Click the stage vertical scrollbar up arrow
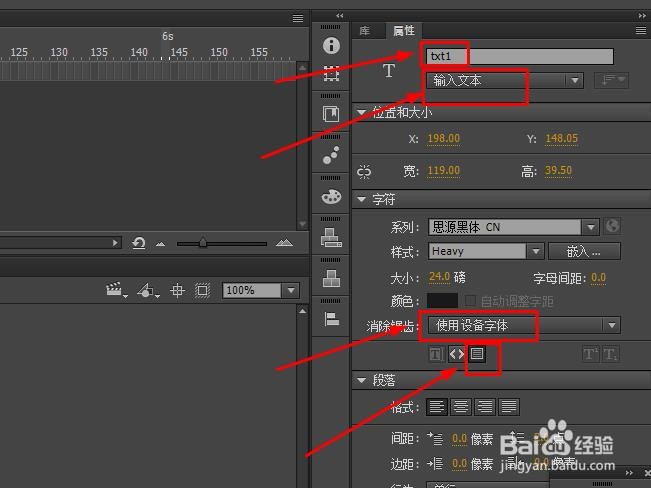 click(302, 310)
